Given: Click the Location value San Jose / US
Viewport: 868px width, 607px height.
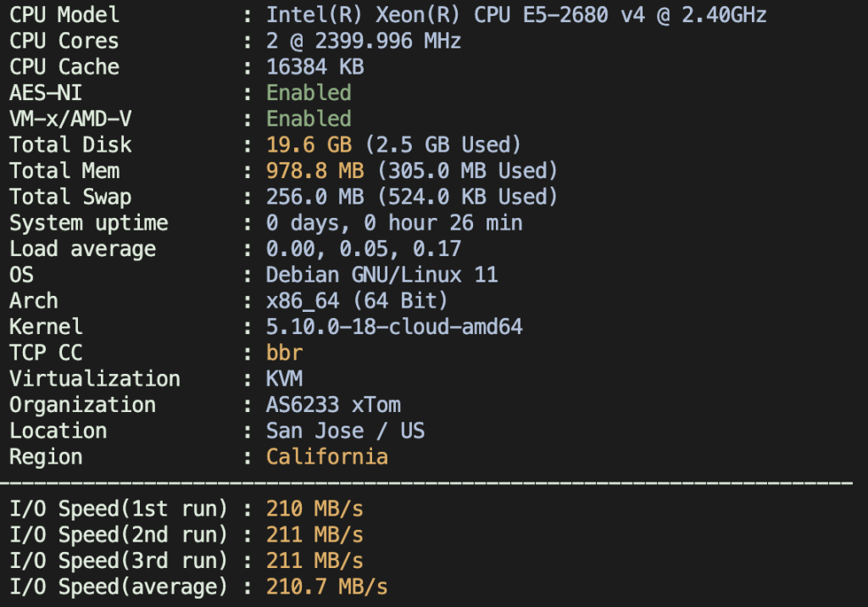Looking at the screenshot, I should point(345,431).
